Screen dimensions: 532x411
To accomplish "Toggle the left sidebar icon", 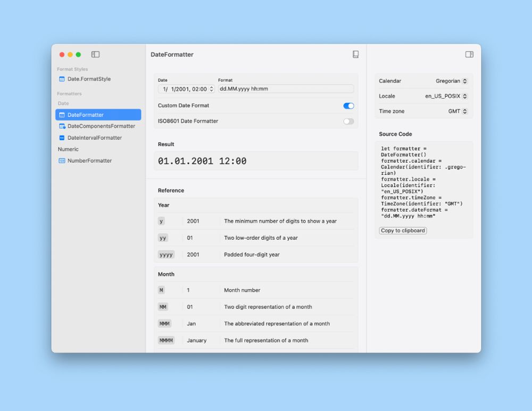I will (95, 54).
